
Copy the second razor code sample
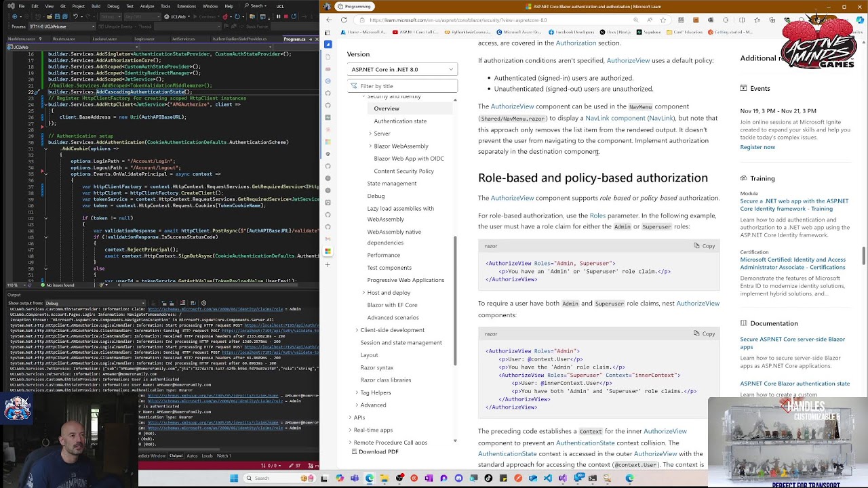point(705,333)
